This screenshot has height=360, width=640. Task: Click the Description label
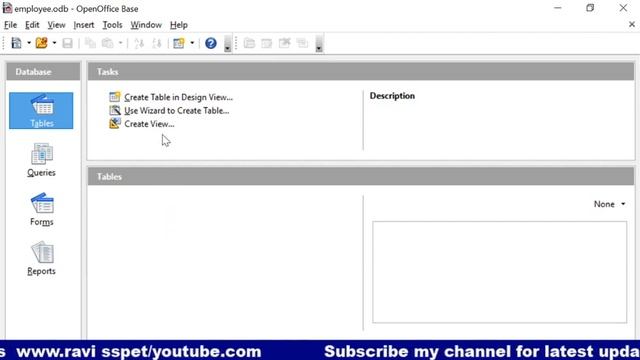click(x=392, y=96)
